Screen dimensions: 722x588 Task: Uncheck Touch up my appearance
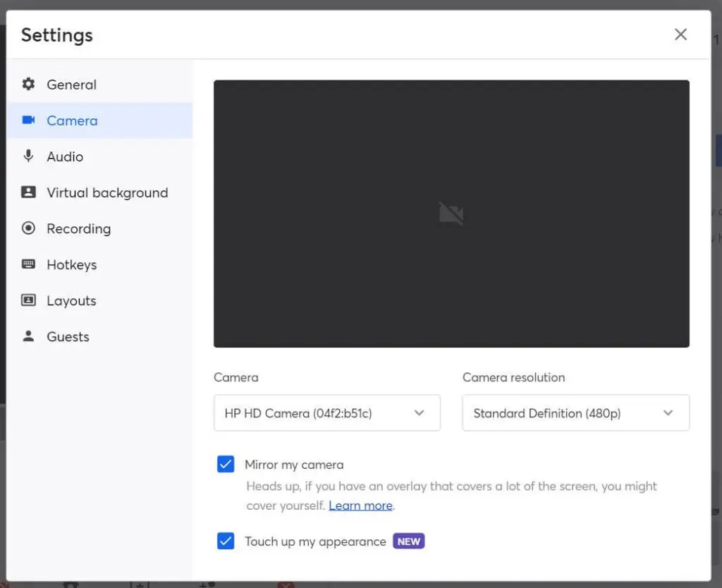pos(226,541)
